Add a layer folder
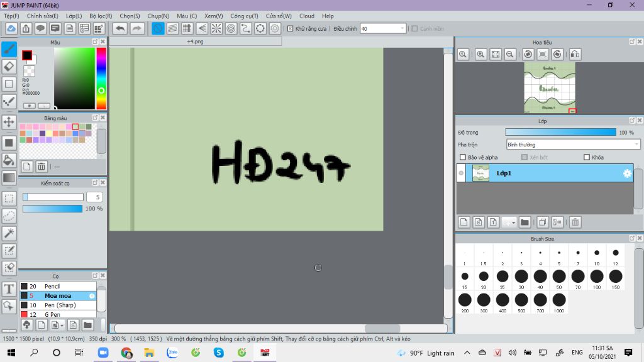This screenshot has height=362, width=644. (525, 222)
